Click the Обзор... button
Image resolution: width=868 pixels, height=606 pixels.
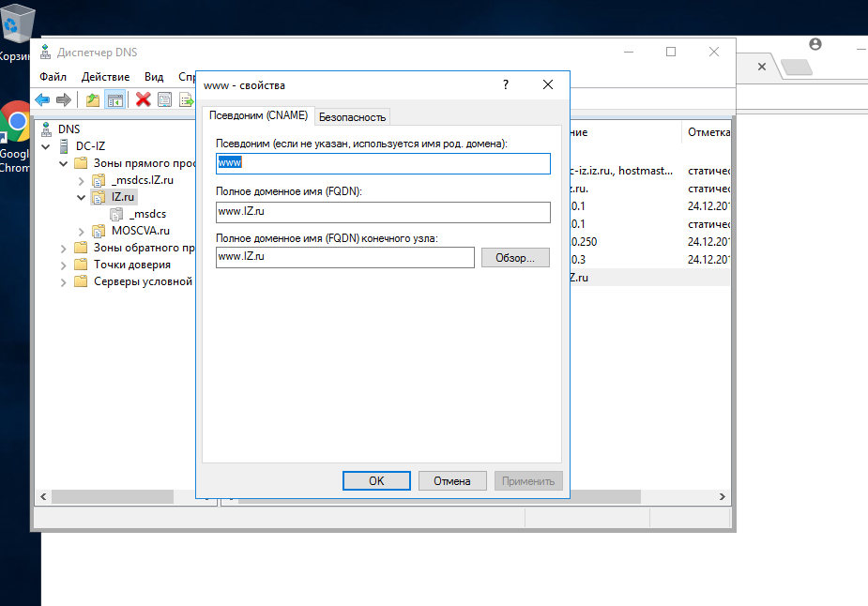[x=515, y=258]
